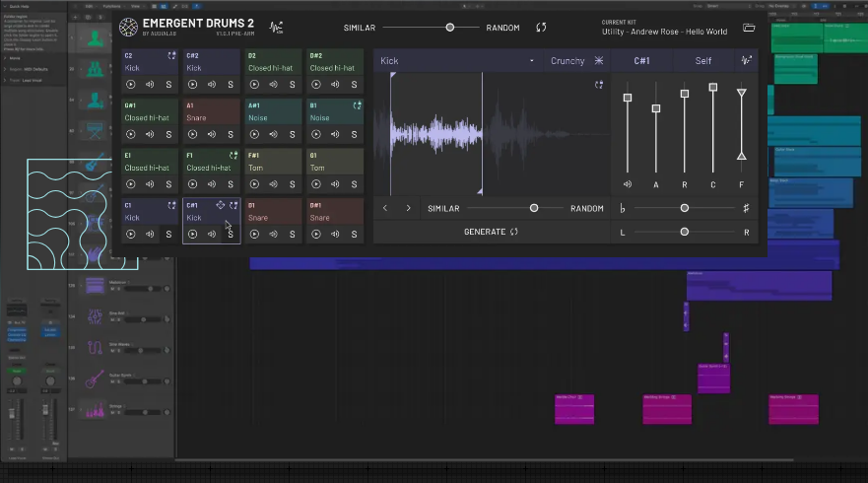Regenerate the C1 Kick pad sound
The image size is (868, 483).
(x=171, y=205)
